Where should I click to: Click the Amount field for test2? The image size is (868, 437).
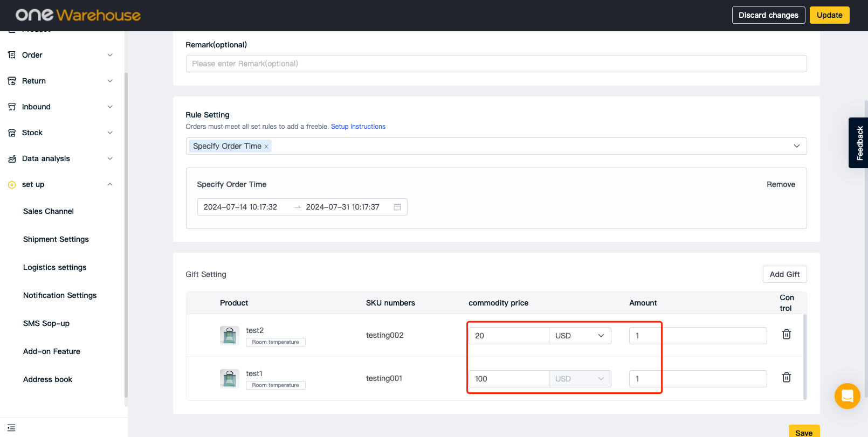(698, 336)
